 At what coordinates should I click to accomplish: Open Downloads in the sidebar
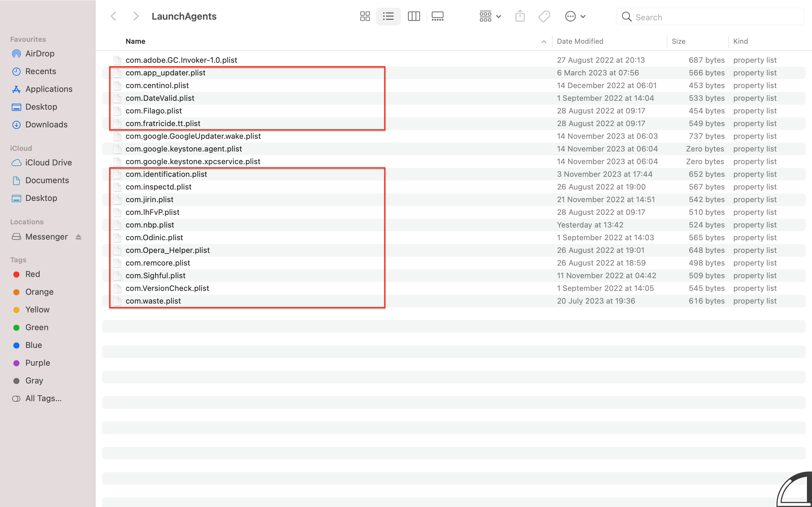coord(46,125)
